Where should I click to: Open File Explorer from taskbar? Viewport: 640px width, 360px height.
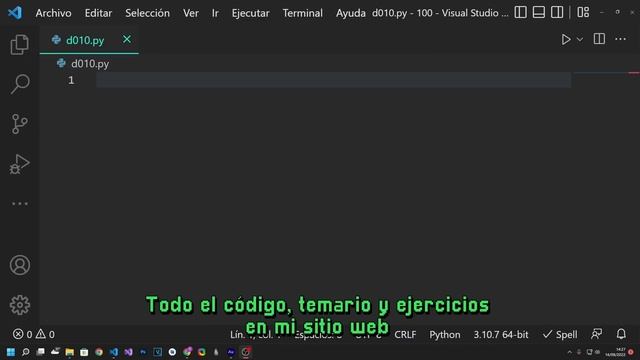[x=69, y=352]
